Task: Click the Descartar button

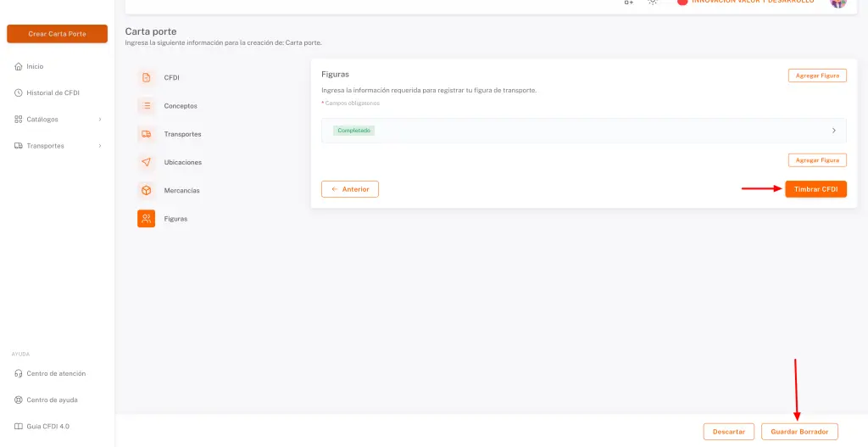Action: coord(728,432)
